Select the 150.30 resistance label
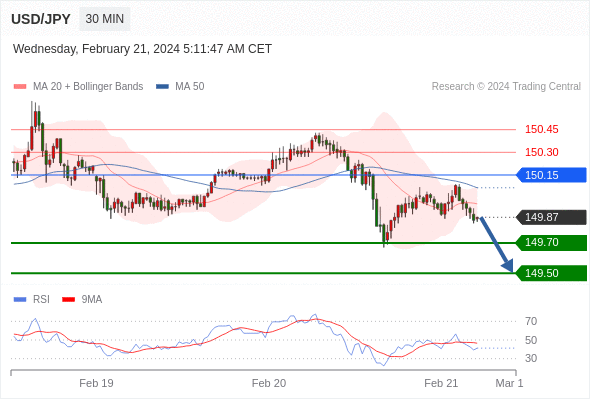Viewport: 590px width, 400px height. (x=541, y=152)
